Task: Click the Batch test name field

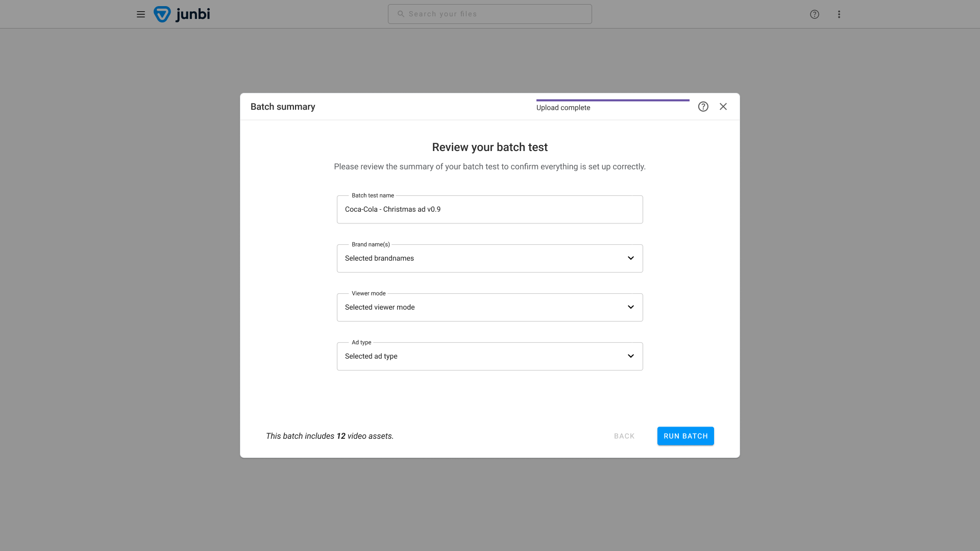Action: 489,210
